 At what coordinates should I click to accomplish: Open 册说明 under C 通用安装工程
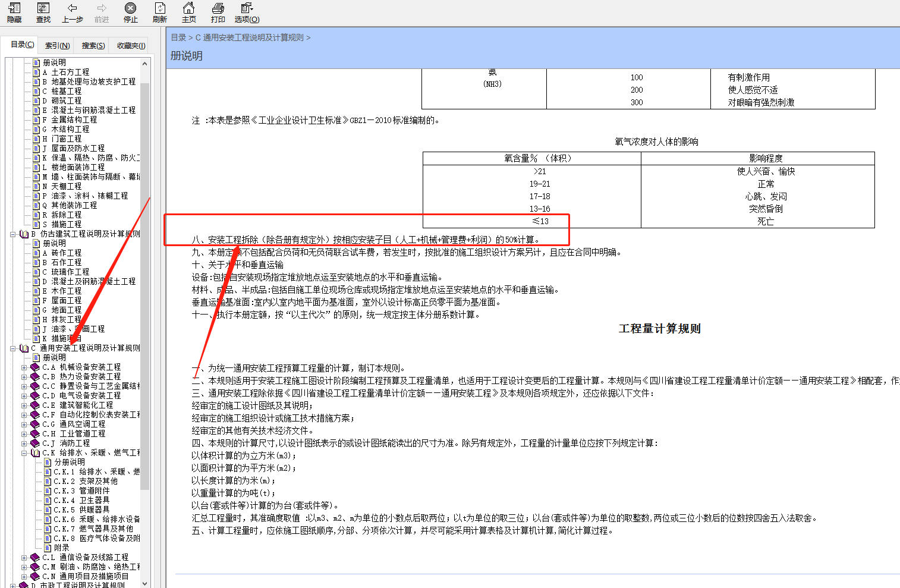(54, 357)
